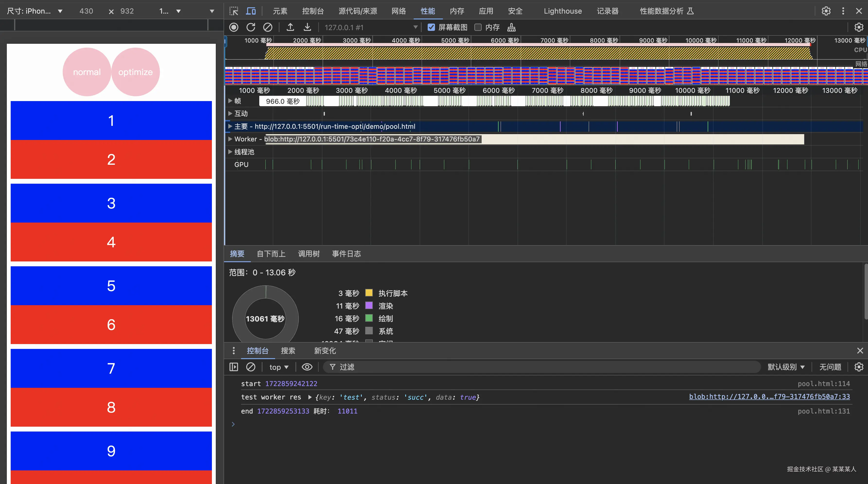Expand the Worker blob track
This screenshot has height=484, width=868.
coord(230,139)
